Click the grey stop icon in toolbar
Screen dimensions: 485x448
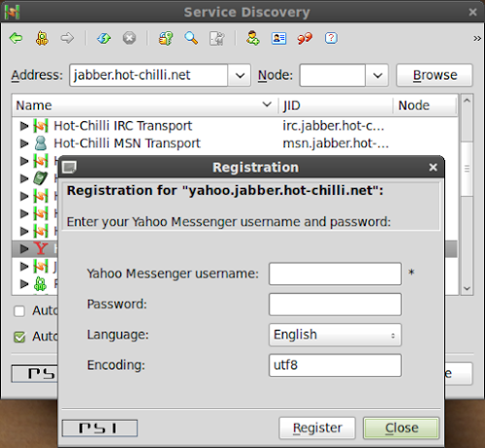(x=129, y=38)
